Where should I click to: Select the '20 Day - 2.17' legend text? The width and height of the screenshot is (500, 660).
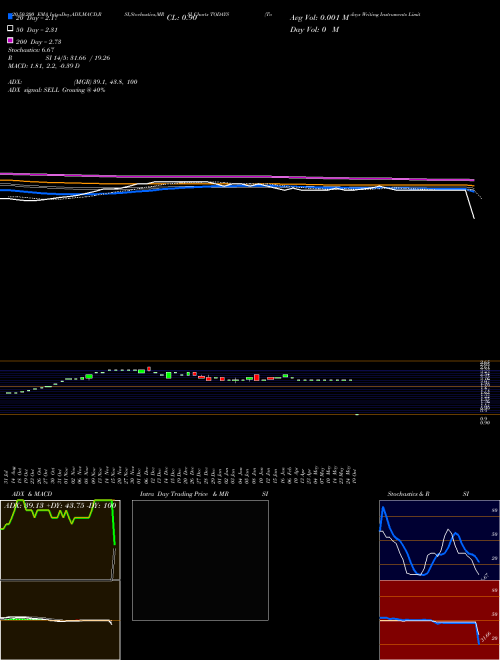[36, 18]
